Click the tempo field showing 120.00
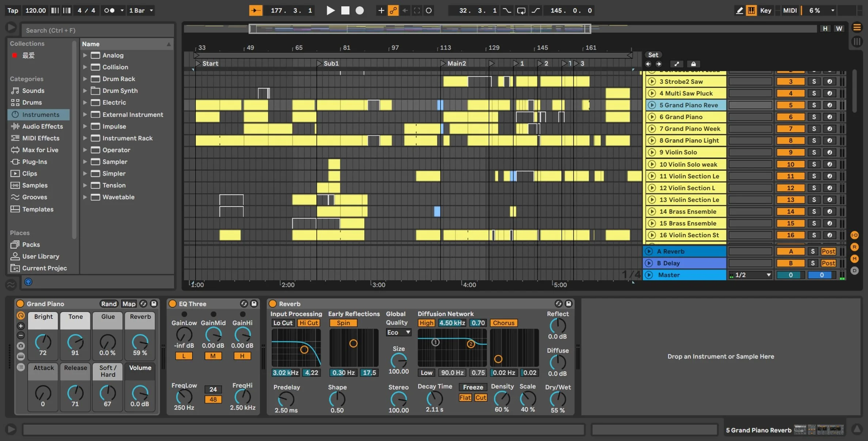The height and width of the screenshot is (441, 868). point(35,10)
